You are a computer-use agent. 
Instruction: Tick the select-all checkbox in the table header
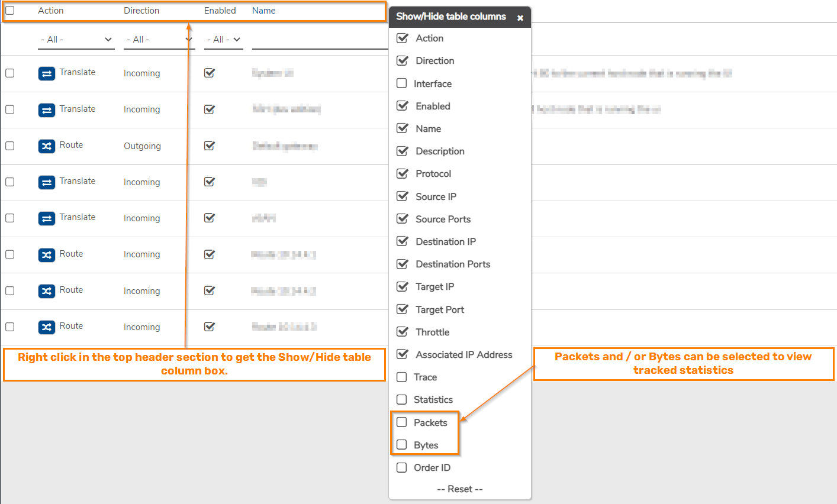10,11
